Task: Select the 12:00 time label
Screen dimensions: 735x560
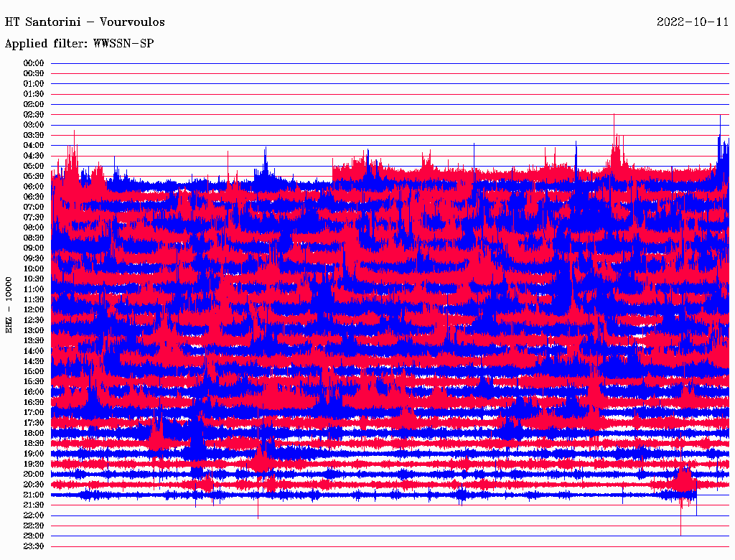Action: point(34,310)
